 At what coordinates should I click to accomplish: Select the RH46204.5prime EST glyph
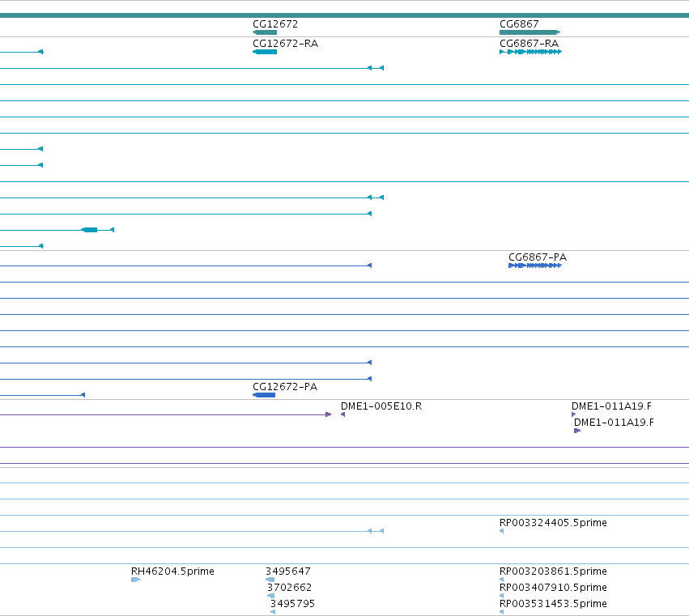tap(135, 580)
